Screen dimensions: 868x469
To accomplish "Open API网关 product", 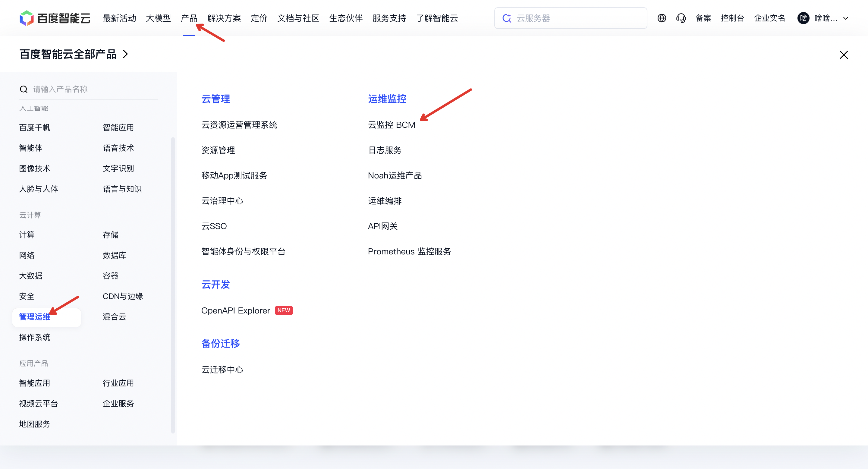I will (x=383, y=226).
